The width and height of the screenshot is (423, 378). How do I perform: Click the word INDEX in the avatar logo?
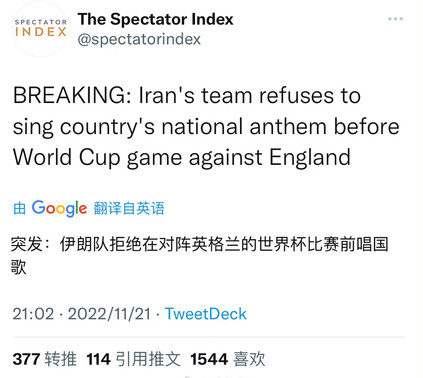pyautogui.click(x=41, y=32)
